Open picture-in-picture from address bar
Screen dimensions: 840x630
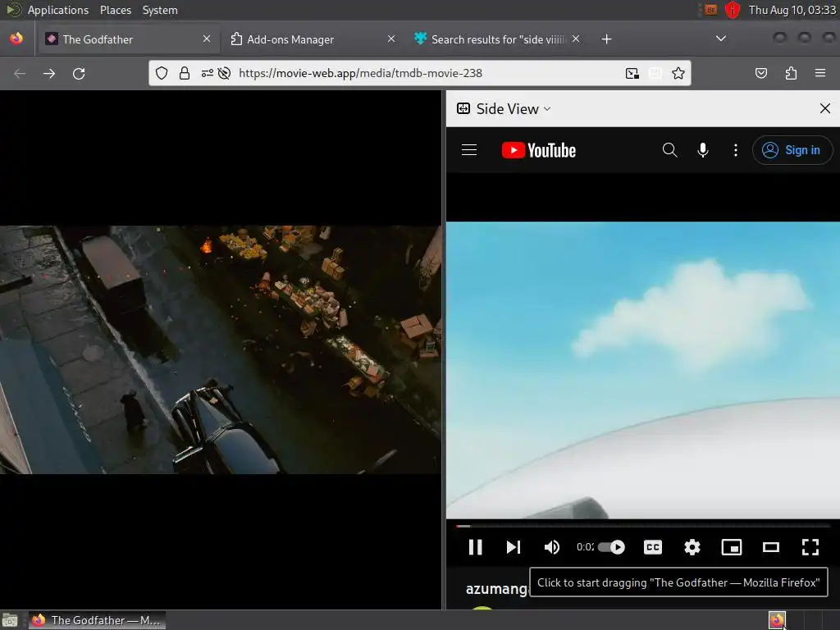[632, 73]
